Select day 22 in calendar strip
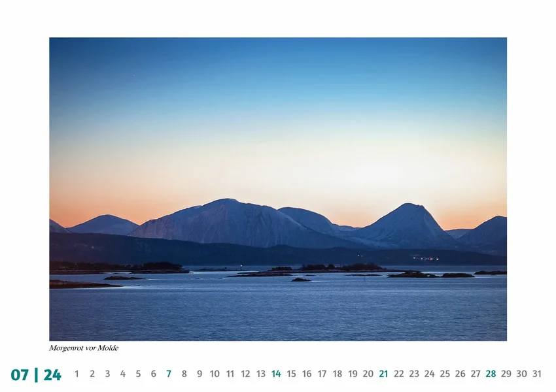This screenshot has width=556, height=392. [399, 374]
